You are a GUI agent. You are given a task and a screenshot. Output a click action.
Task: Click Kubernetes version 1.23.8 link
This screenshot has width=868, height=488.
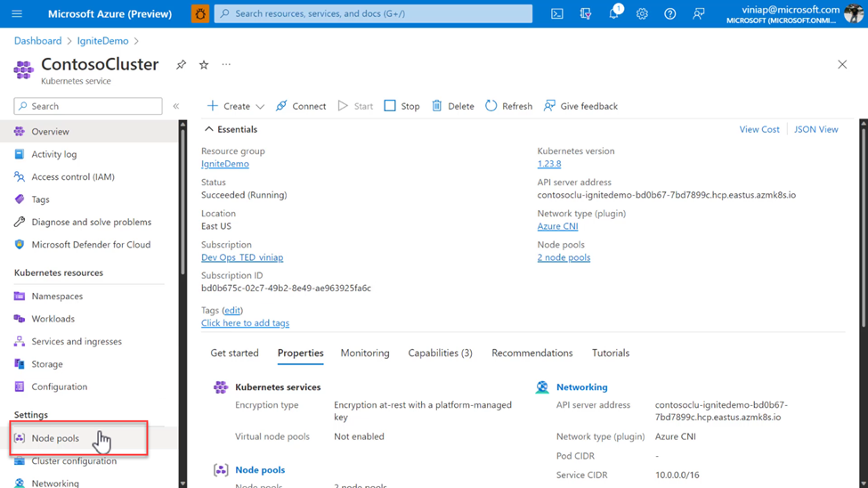tap(549, 164)
